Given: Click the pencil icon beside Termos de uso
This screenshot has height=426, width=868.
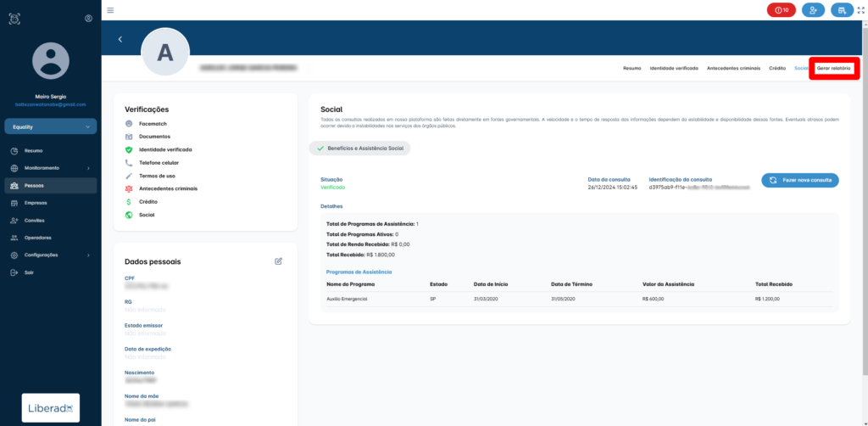Looking at the screenshot, I should 129,176.
